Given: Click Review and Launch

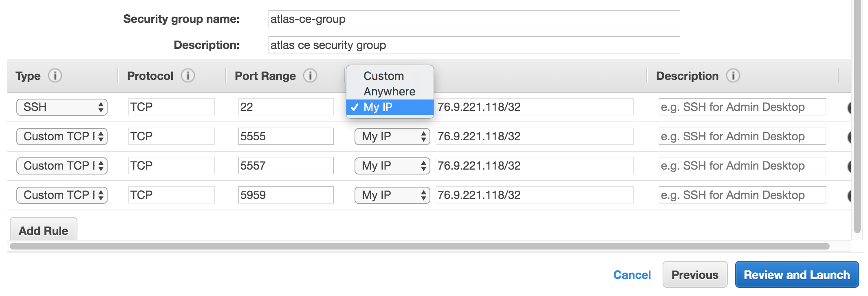Looking at the screenshot, I should coord(797,275).
